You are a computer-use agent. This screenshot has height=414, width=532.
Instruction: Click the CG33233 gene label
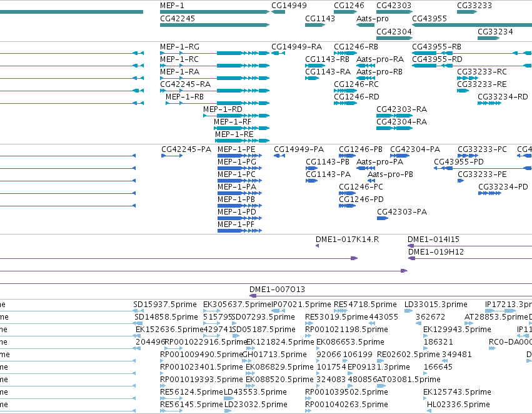tap(474, 6)
